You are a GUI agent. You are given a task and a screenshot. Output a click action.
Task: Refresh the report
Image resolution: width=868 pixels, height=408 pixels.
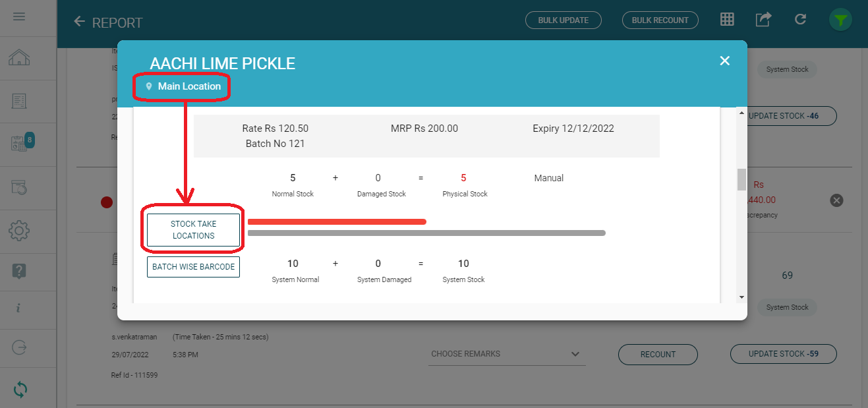point(801,20)
